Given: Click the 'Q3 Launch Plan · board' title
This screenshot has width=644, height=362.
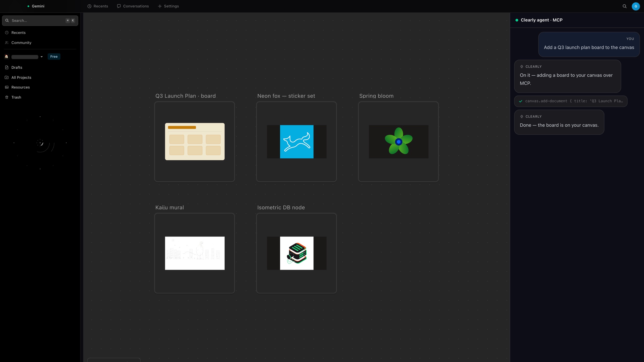Looking at the screenshot, I should [185, 96].
